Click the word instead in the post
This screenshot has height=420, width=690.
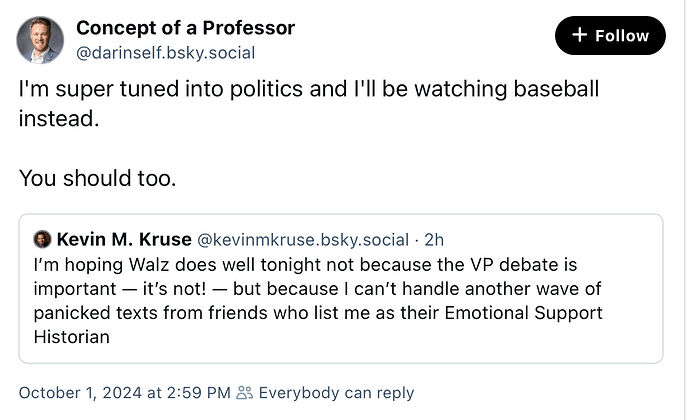coord(59,119)
